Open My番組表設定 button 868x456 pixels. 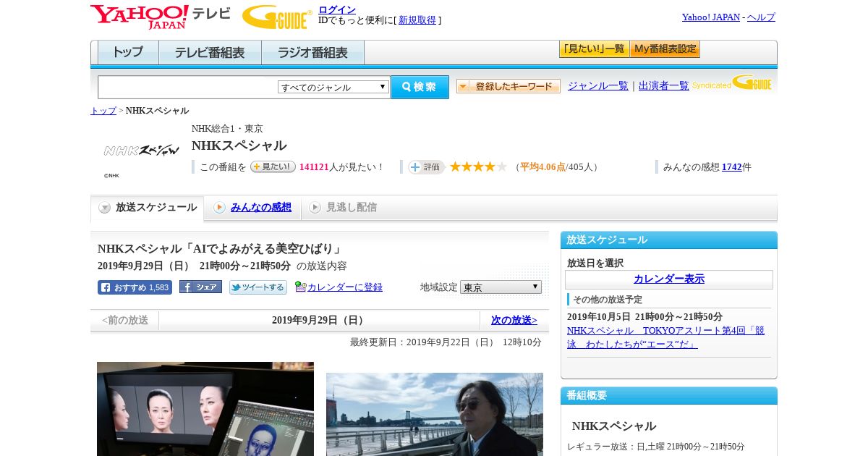click(x=665, y=49)
